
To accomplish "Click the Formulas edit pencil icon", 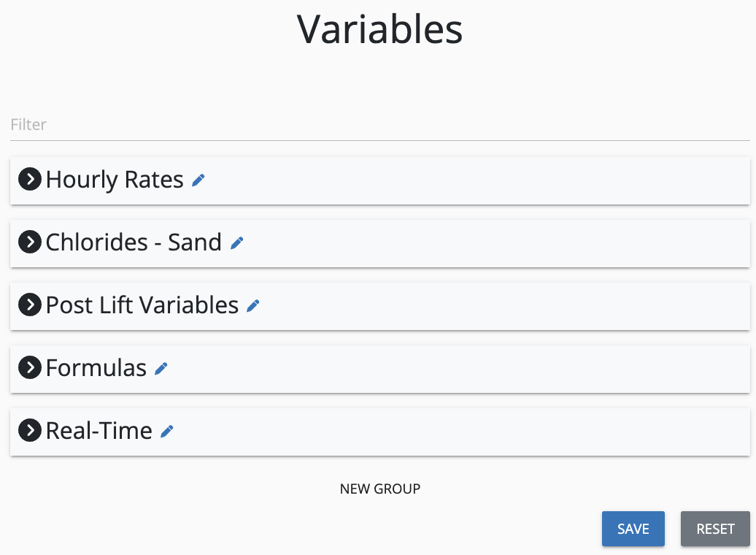I will click(161, 368).
